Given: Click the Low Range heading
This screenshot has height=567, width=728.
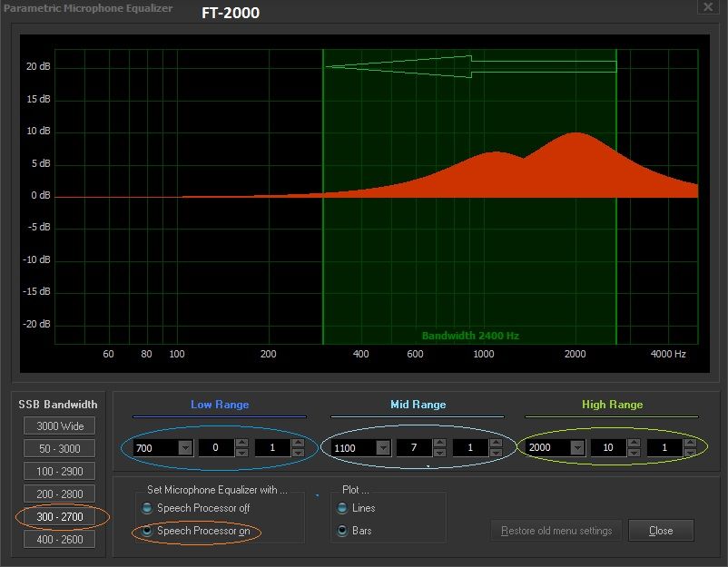Looking at the screenshot, I should pyautogui.click(x=220, y=405).
